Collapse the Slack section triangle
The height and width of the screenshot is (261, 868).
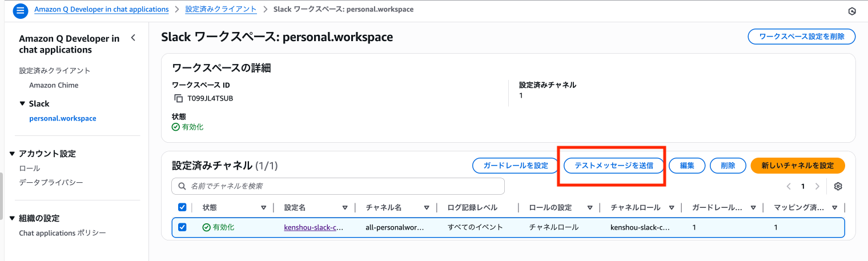point(22,104)
